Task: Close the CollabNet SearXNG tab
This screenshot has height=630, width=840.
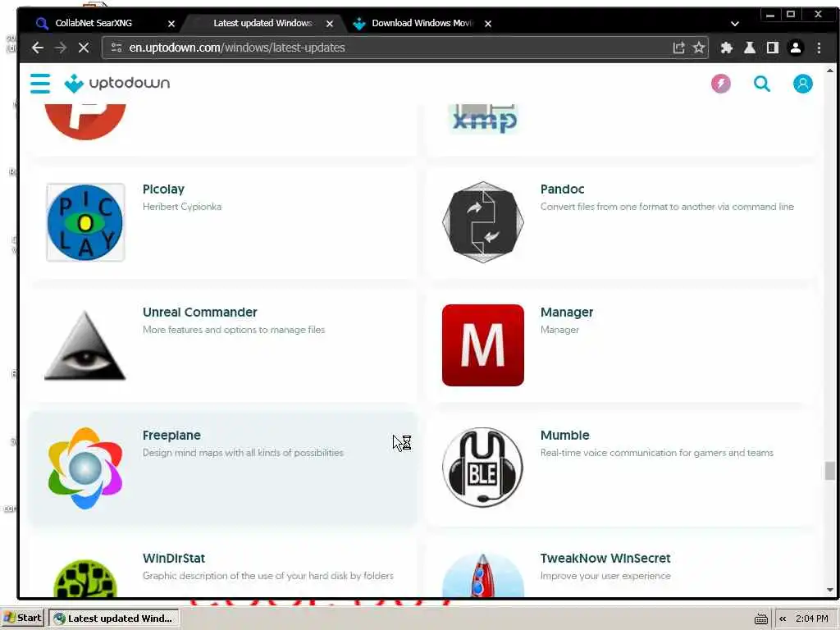Action: click(171, 24)
